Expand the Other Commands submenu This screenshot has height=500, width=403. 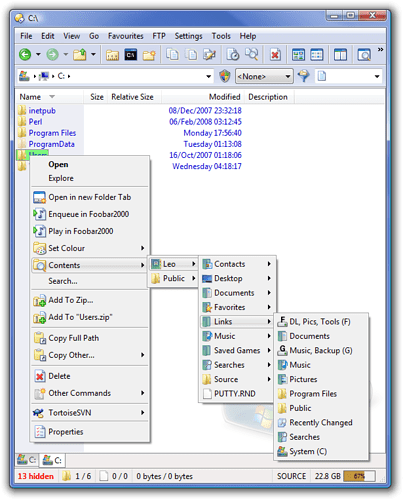click(x=90, y=393)
